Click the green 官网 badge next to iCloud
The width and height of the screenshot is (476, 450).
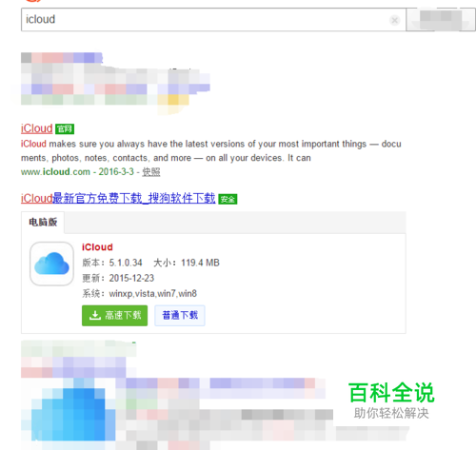[65, 129]
